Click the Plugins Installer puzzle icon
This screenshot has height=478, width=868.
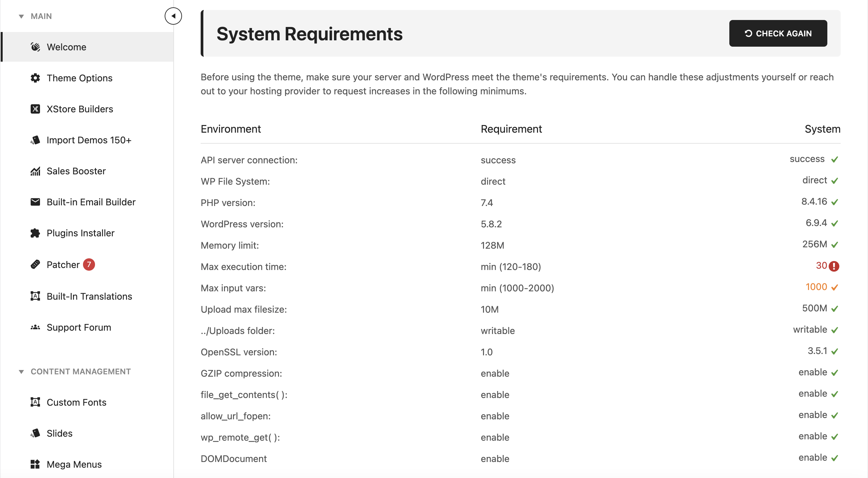click(35, 233)
